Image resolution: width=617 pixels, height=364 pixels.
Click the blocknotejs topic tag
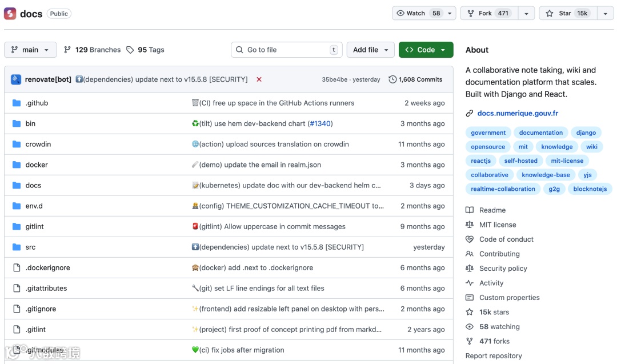(590, 189)
